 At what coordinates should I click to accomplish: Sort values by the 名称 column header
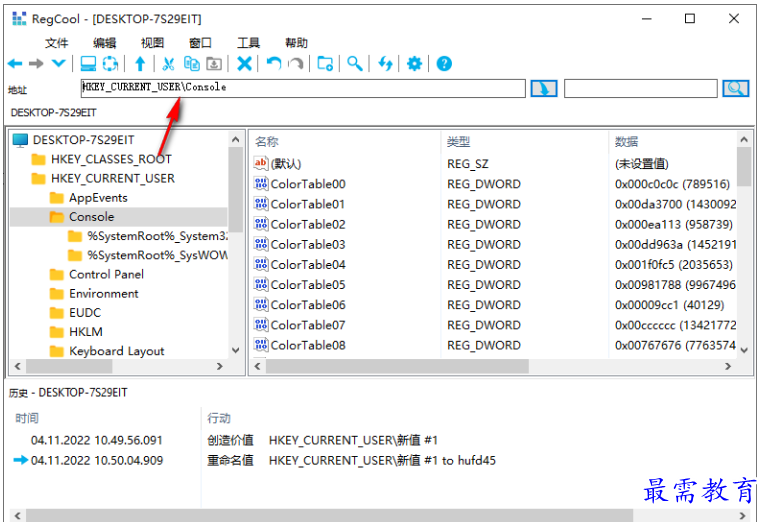coord(266,141)
